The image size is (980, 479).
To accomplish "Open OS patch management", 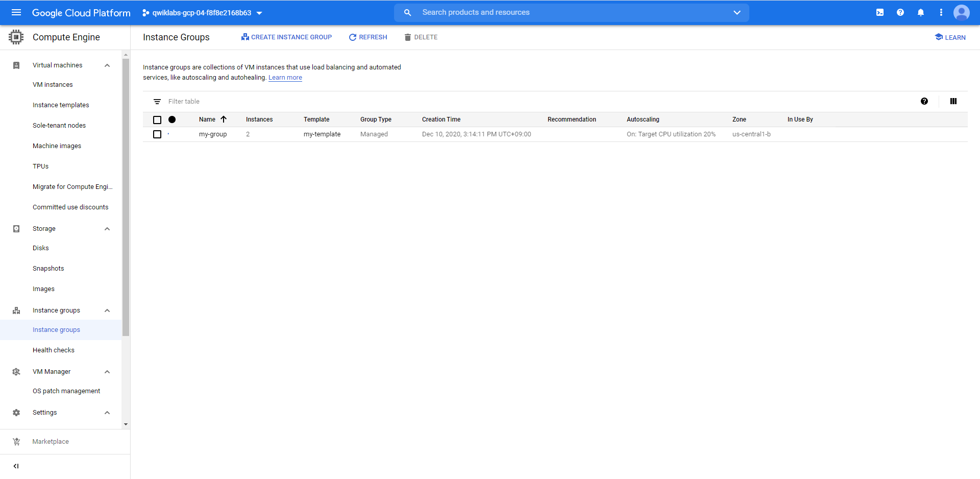I will [x=66, y=391].
